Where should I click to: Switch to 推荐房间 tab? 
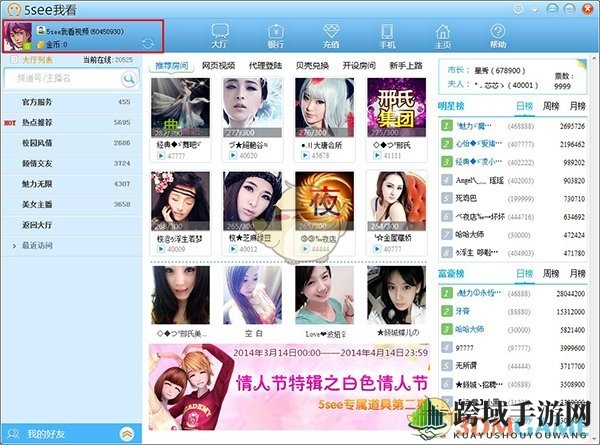point(171,66)
